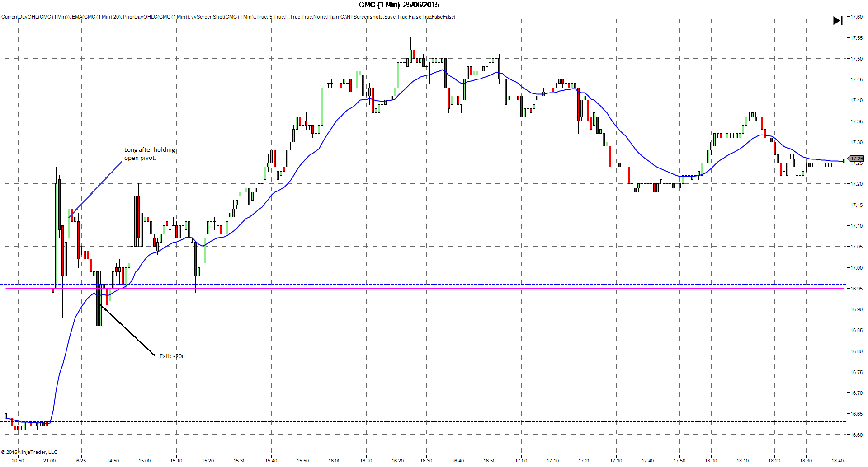Select the 21:00 time axis label
Screen dimensions: 868x467
[50, 461]
